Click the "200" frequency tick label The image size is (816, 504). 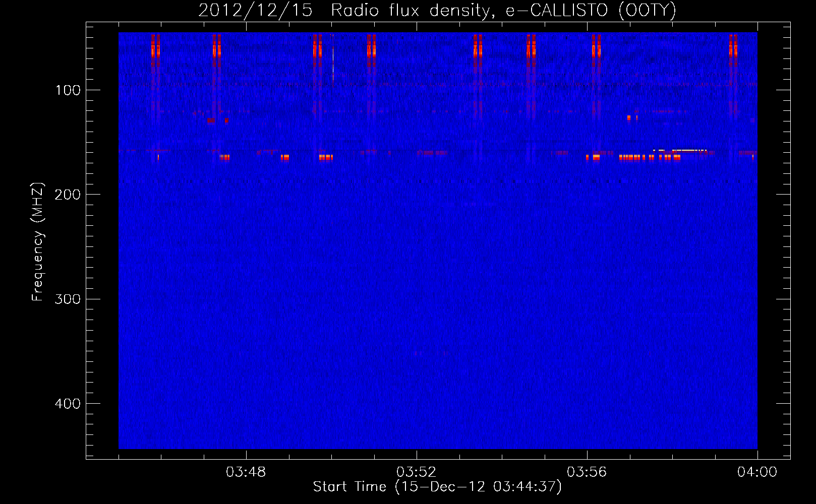[x=68, y=195]
